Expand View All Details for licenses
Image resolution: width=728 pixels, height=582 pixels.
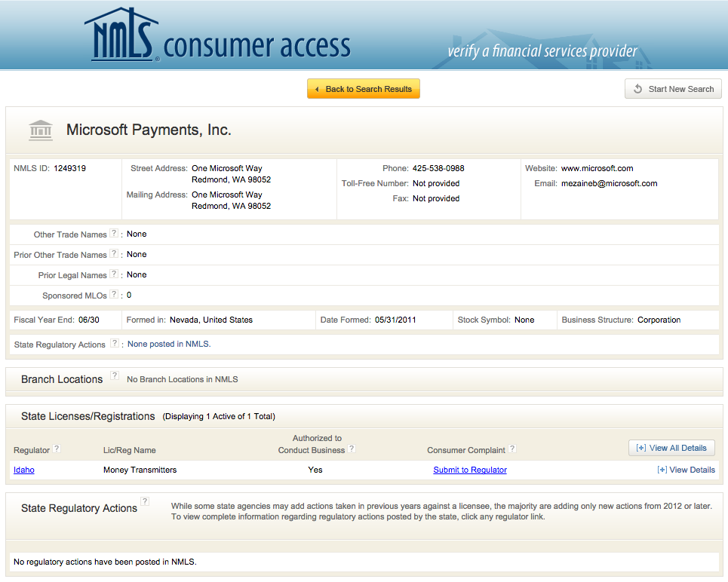coord(671,448)
